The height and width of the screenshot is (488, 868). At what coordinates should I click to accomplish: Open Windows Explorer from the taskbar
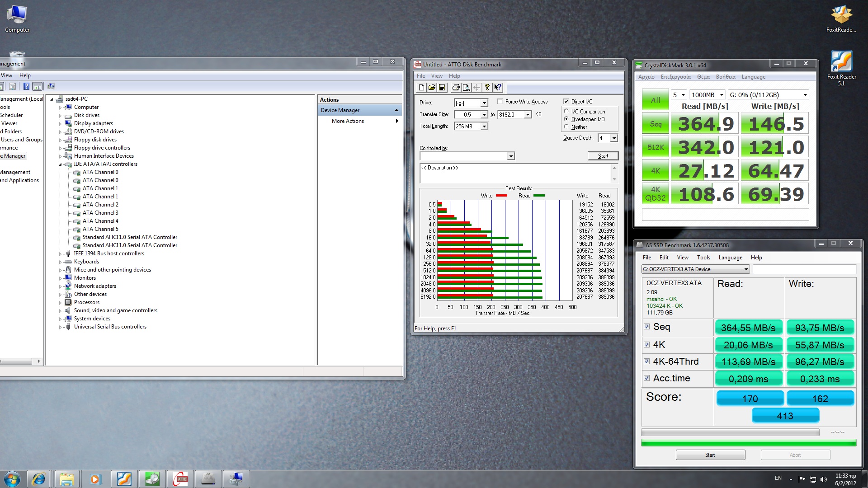[67, 479]
